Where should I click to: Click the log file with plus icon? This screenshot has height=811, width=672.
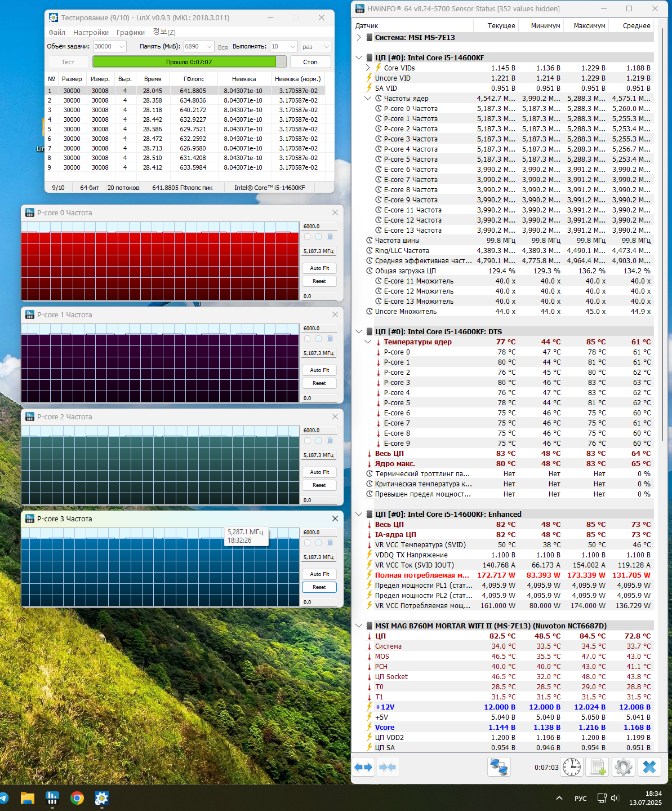pos(598,767)
